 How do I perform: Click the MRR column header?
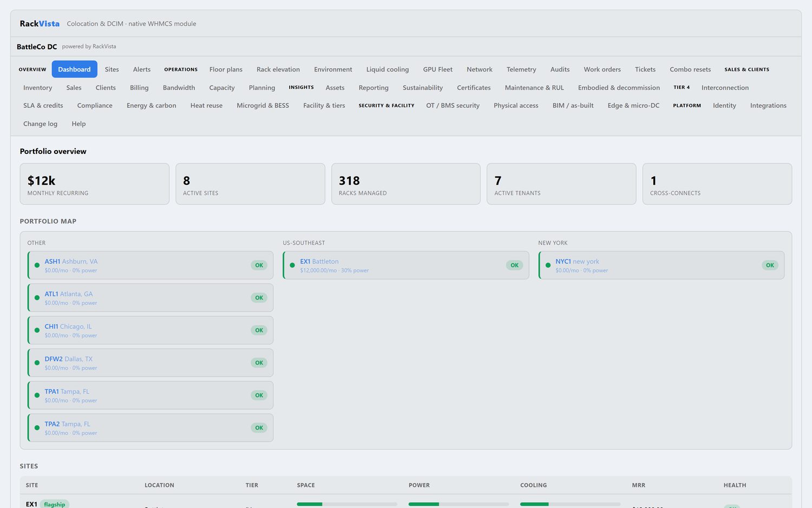[638, 485]
